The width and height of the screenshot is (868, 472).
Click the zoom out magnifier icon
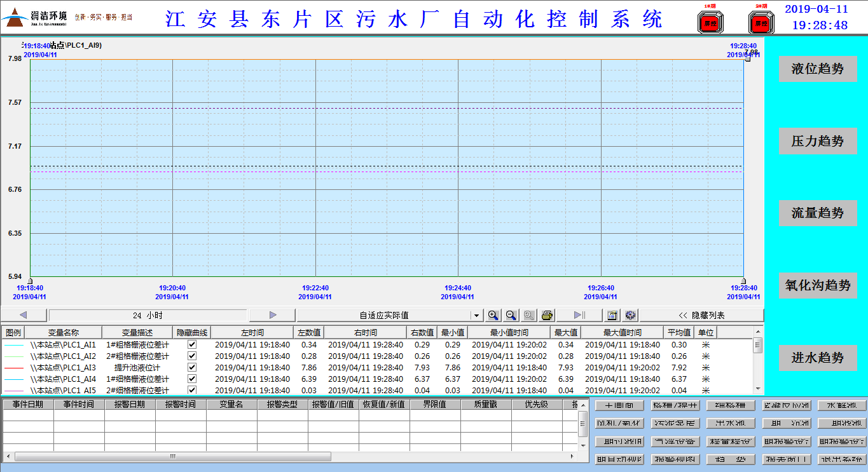point(511,315)
